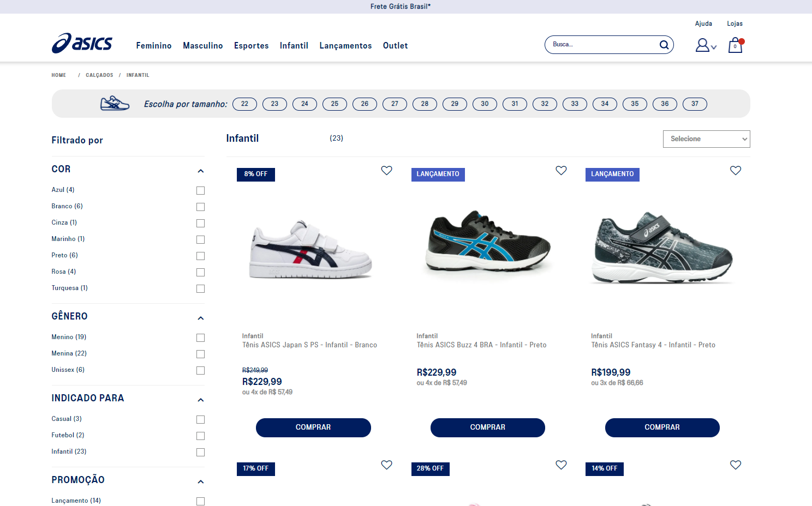Screen dimensions: 812x506
Task: Collapse the GÊNERO filter section
Action: click(x=201, y=318)
